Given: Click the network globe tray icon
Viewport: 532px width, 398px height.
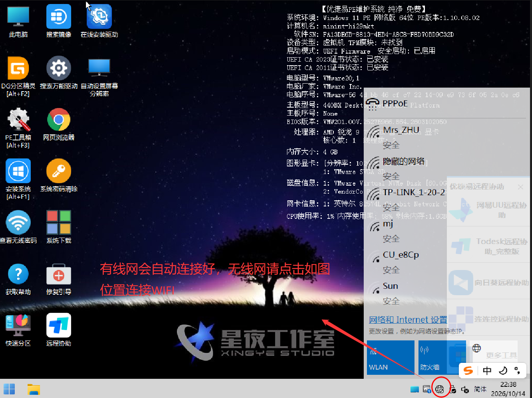Looking at the screenshot, I should [x=440, y=389].
